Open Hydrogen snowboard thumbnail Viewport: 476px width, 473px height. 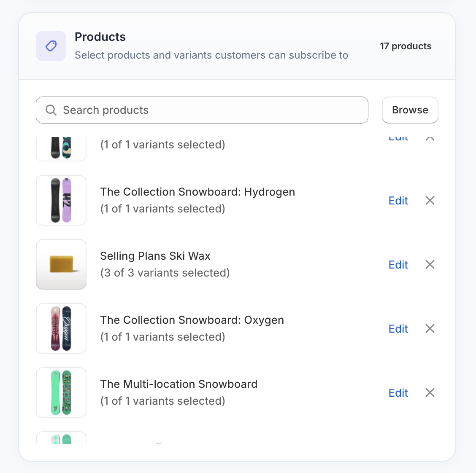coord(61,200)
